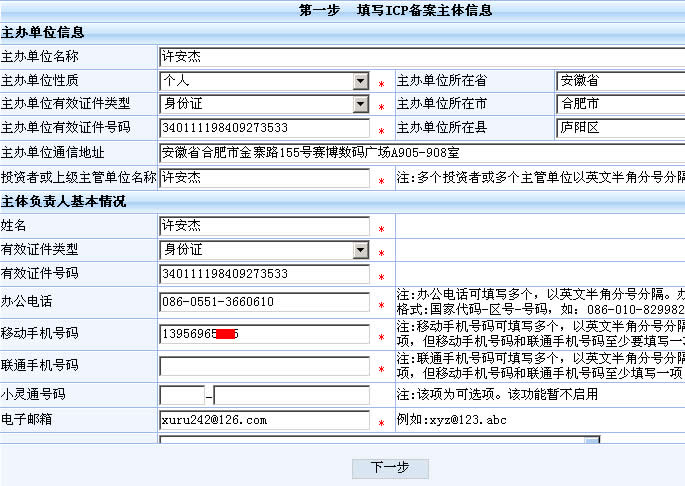Focus the 电子邮箱 email input field
This screenshot has height=486, width=685.
[264, 420]
